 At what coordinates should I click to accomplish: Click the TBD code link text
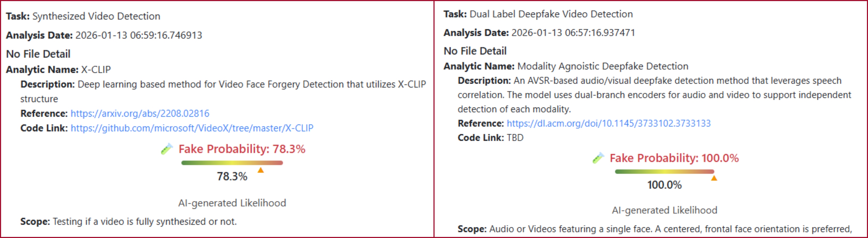click(x=515, y=138)
